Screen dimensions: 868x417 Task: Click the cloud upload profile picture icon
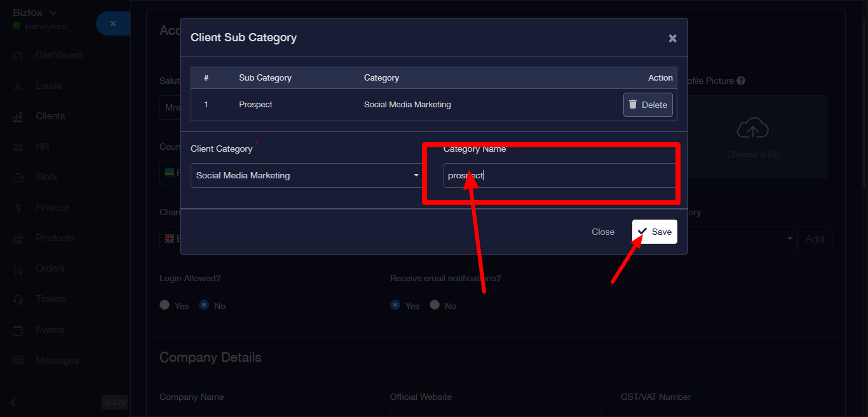point(752,129)
